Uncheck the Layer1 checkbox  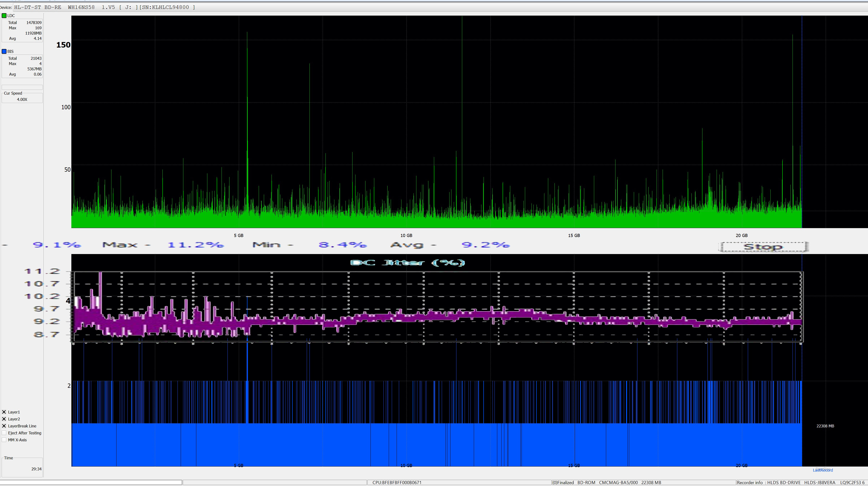4,412
